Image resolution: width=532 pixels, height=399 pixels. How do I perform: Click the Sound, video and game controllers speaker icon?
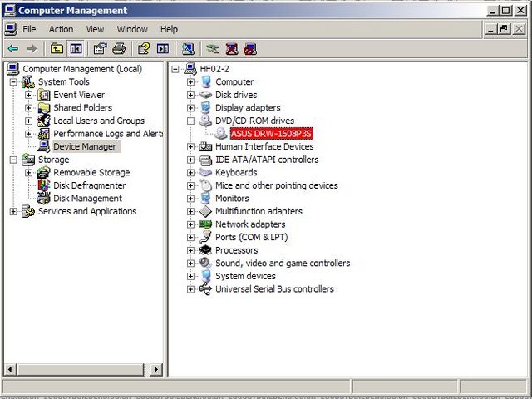[205, 263]
